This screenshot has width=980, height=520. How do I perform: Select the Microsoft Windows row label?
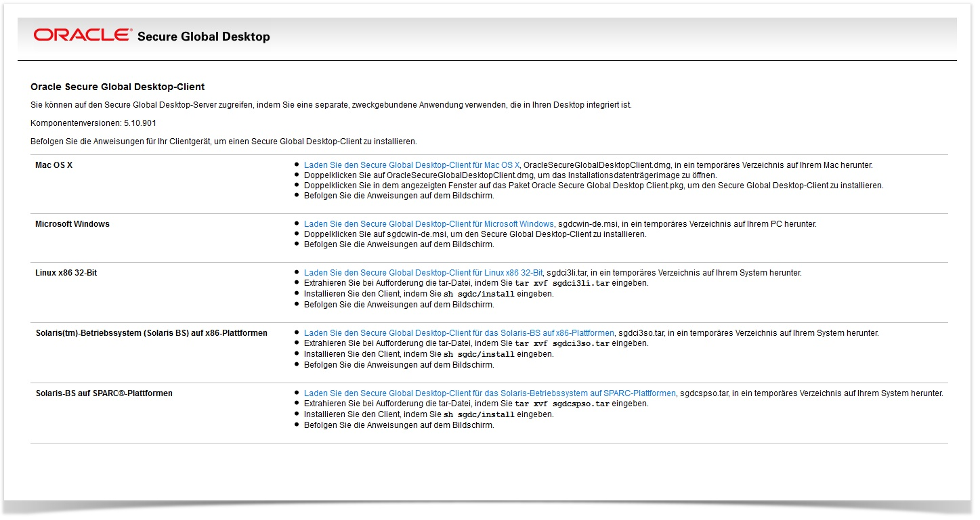[x=72, y=224]
